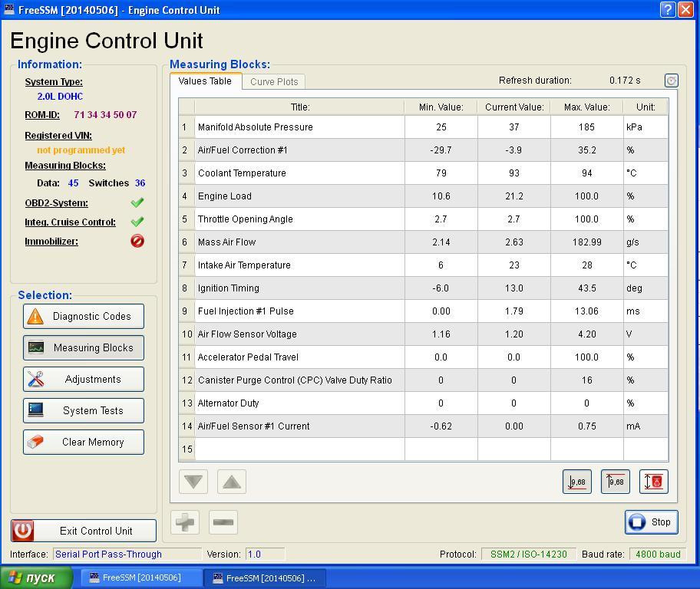Click the Unit column header
This screenshot has width=700, height=589.
click(x=646, y=107)
